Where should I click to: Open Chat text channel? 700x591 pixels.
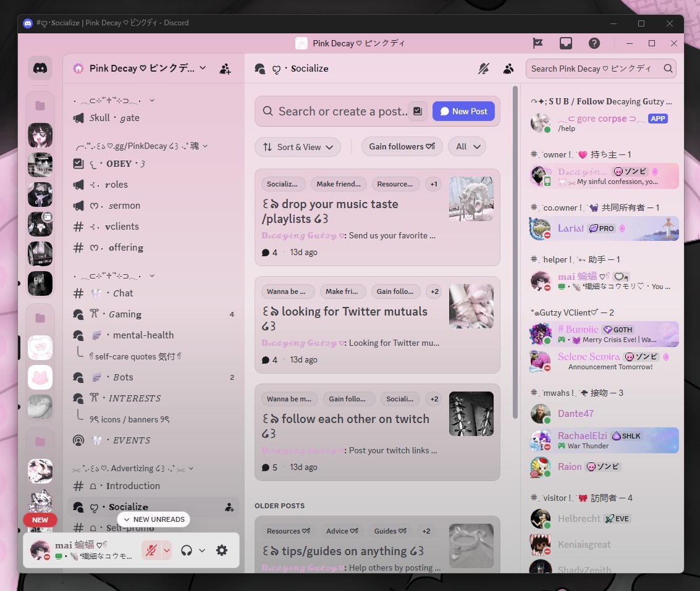pyautogui.click(x=153, y=293)
